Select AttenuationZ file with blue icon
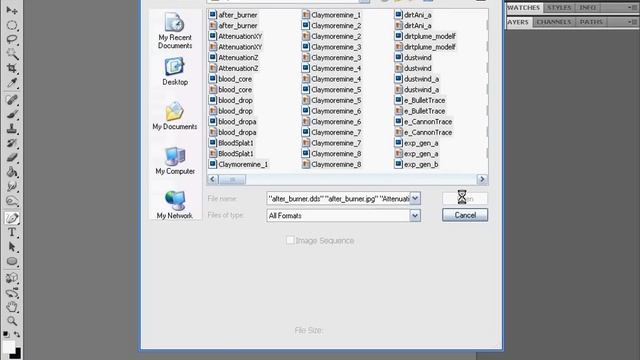 tap(234, 58)
